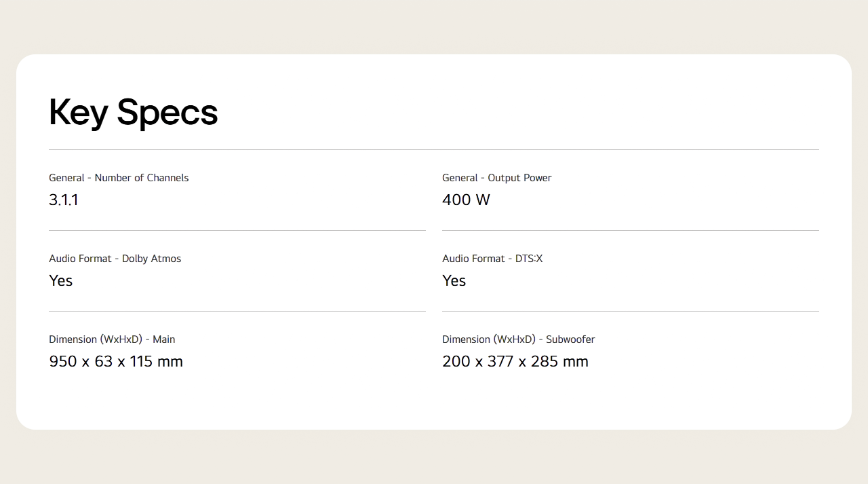
Task: Click the divider line beneath the 400 W value
Action: coord(631,230)
